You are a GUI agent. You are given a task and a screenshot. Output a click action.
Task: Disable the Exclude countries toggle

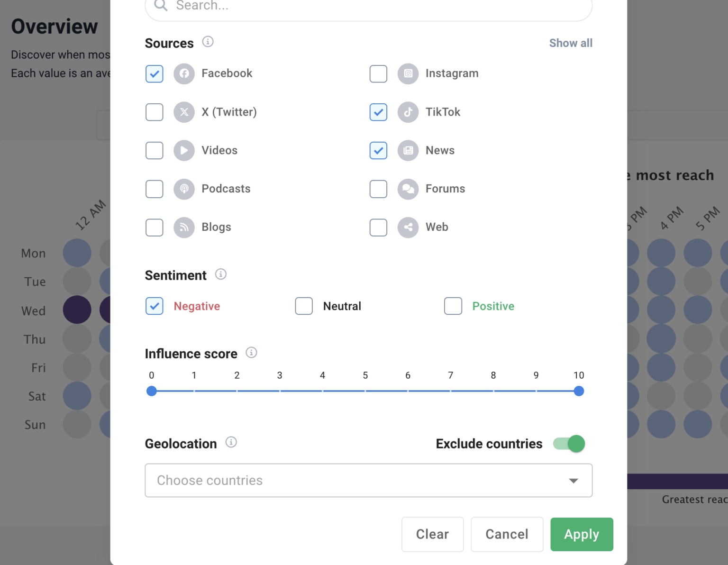tap(568, 444)
